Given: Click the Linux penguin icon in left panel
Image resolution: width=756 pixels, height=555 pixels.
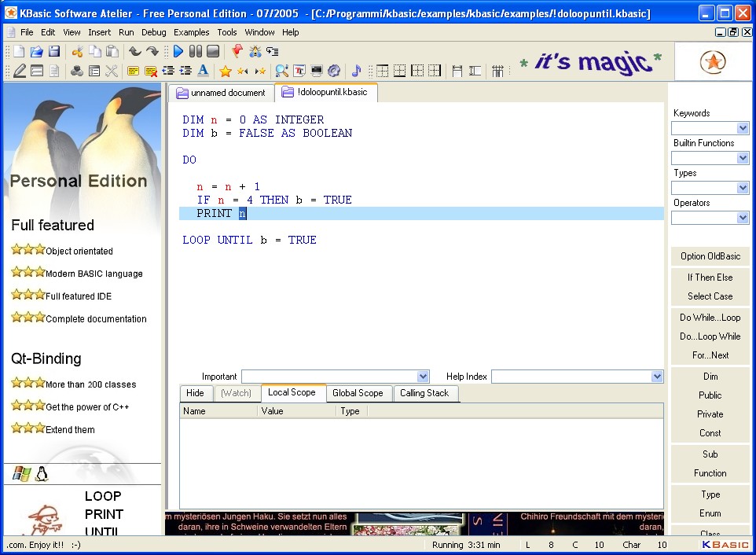Looking at the screenshot, I should (x=42, y=473).
